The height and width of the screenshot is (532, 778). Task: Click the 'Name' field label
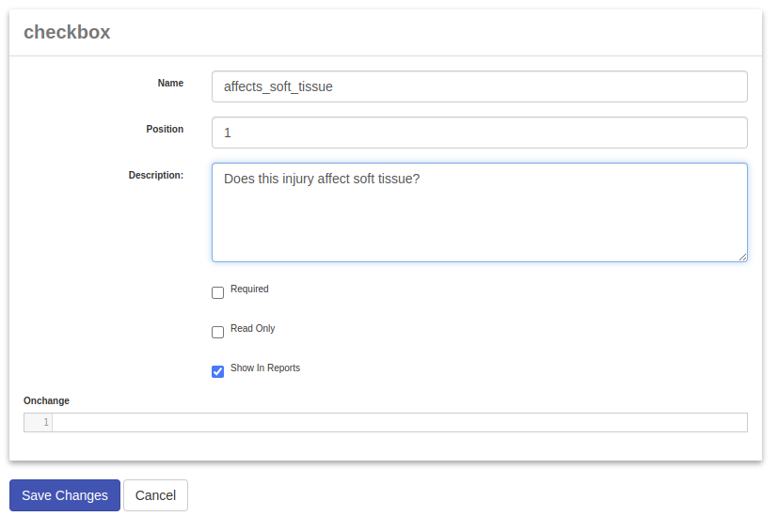pyautogui.click(x=170, y=84)
